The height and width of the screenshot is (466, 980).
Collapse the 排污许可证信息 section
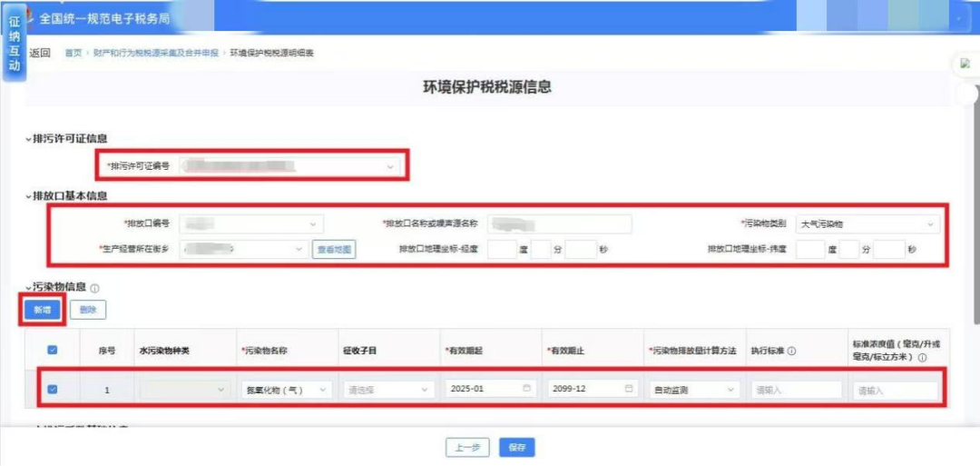click(29, 139)
